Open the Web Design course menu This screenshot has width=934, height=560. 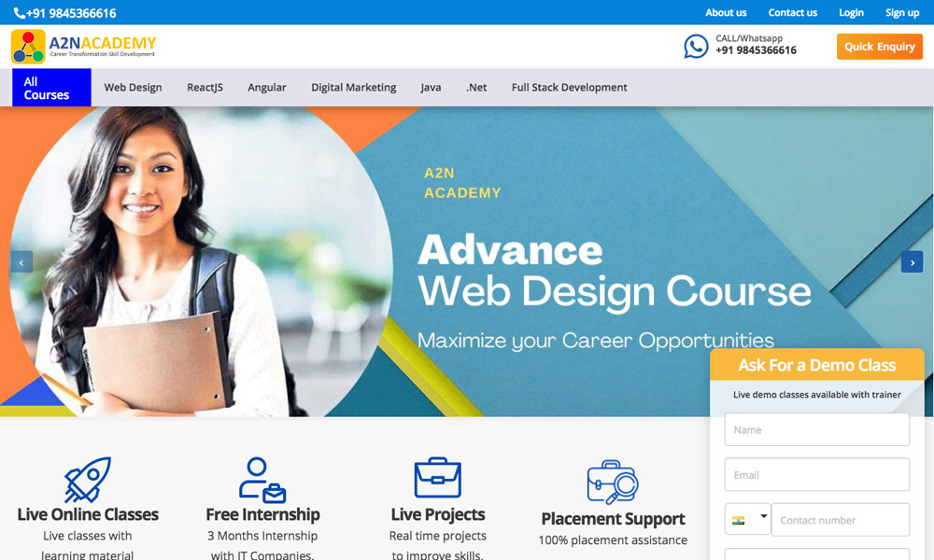[133, 88]
